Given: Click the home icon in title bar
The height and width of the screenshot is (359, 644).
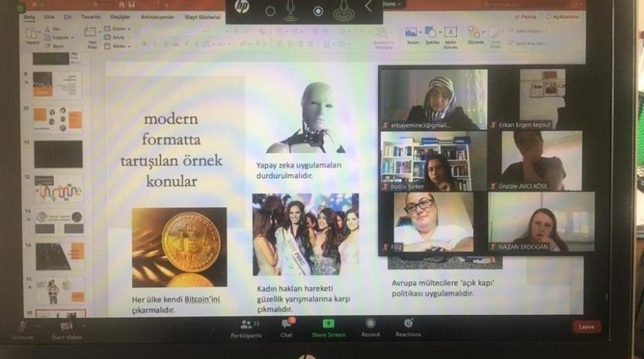Looking at the screenshot, I should coord(121,4).
